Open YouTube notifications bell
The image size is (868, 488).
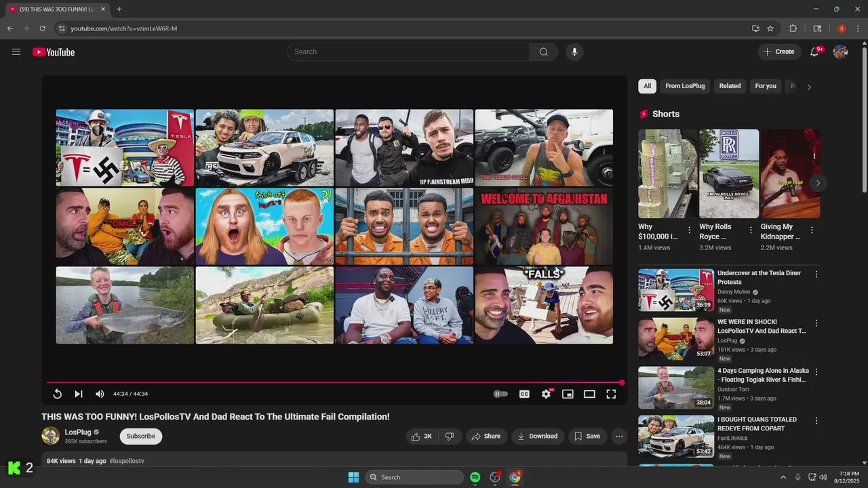(x=814, y=52)
